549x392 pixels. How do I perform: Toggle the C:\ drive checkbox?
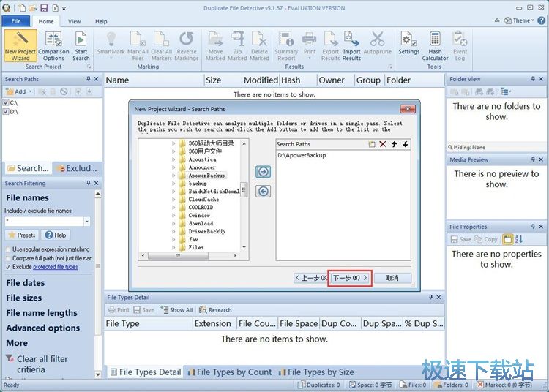pyautogui.click(x=6, y=102)
